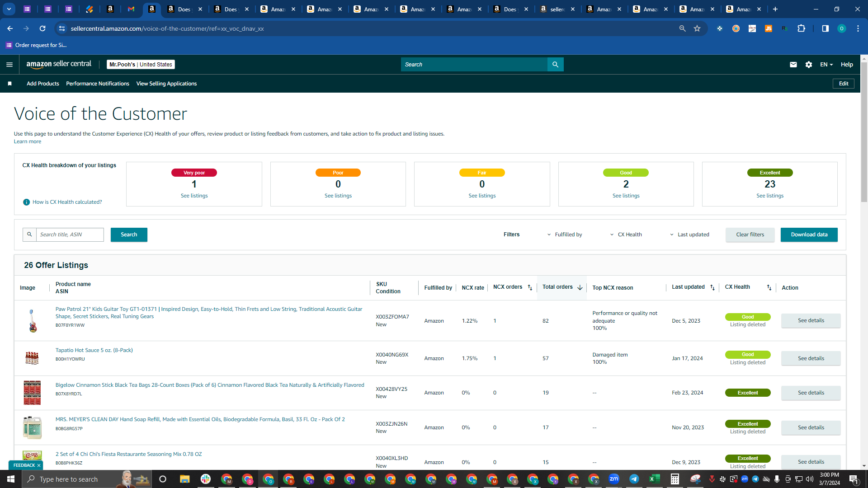
Task: Open Add Products menu item
Action: [42, 84]
